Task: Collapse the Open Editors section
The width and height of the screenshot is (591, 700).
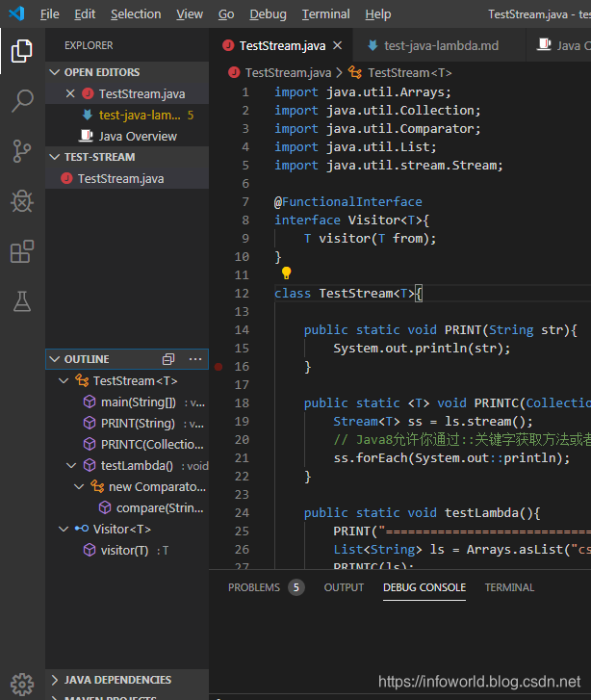Action: click(55, 72)
